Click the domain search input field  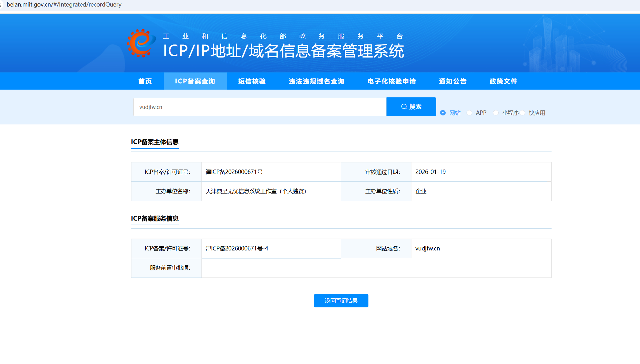(259, 107)
